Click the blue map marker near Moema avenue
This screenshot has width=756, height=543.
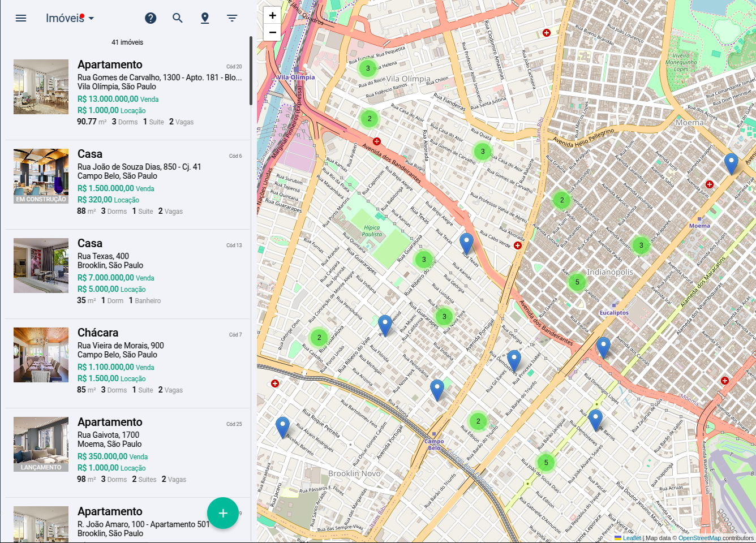coord(731,165)
